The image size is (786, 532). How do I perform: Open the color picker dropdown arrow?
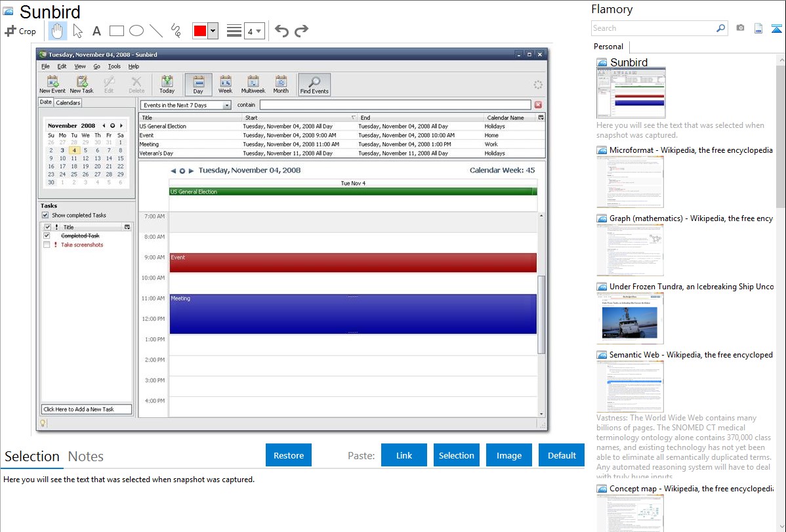click(213, 31)
